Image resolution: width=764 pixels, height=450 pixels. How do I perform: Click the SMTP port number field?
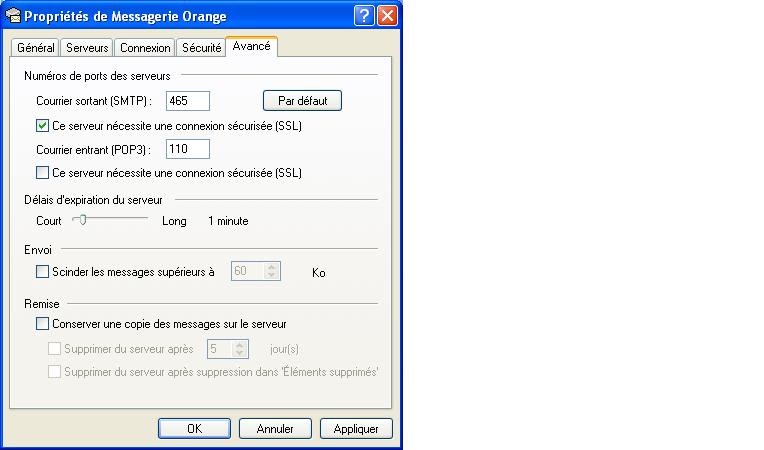coord(188,101)
